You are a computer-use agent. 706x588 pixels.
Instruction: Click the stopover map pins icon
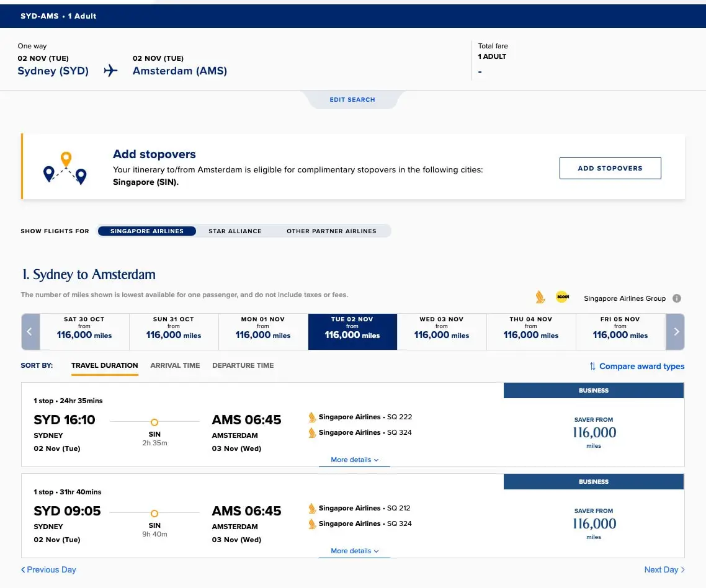point(65,168)
